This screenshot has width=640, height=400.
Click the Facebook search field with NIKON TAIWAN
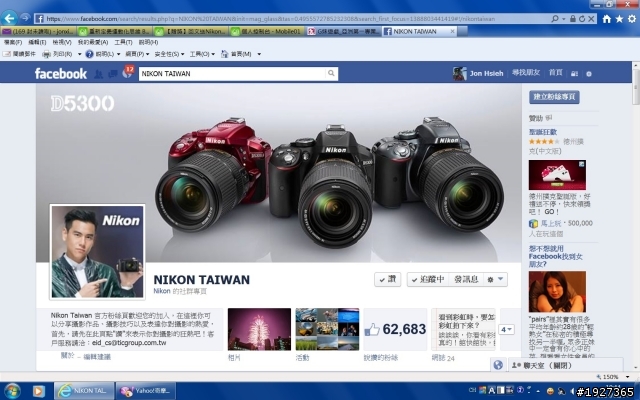click(232, 73)
